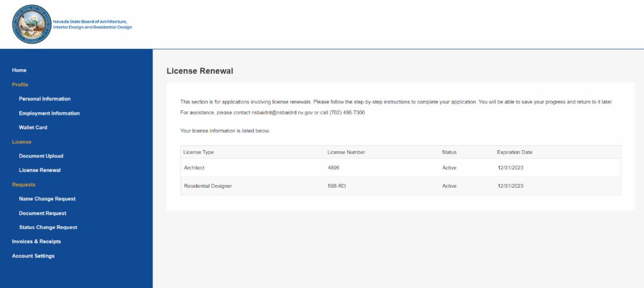Select the License section heading
The height and width of the screenshot is (288, 644).
[21, 142]
